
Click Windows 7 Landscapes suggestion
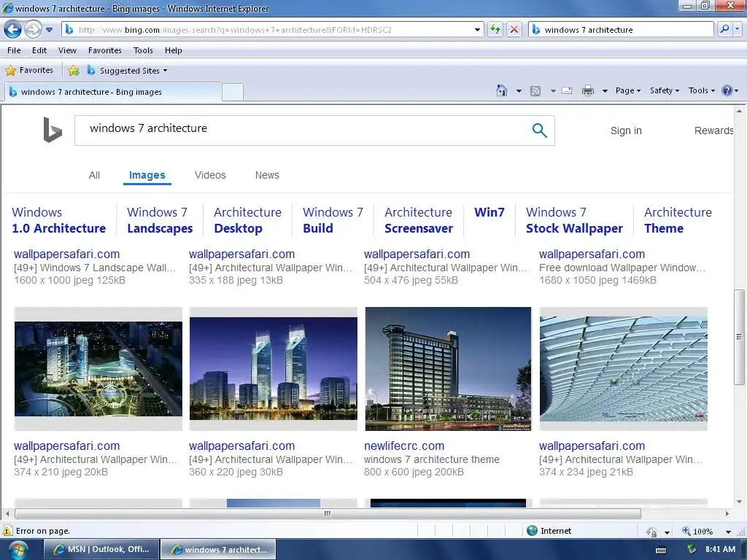point(160,220)
